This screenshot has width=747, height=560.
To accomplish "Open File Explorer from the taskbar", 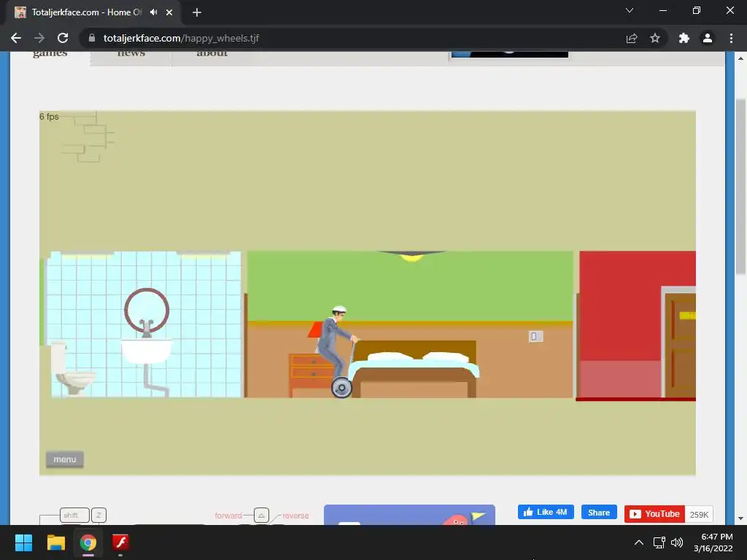I will 55,542.
